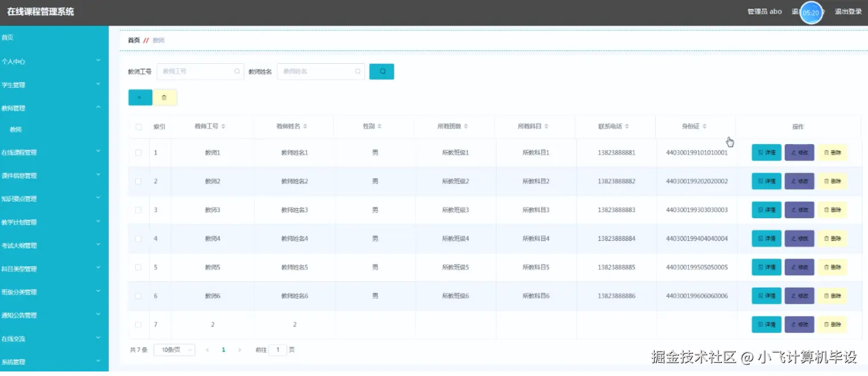Expand 知识要点管理 using its sidebar chevron
Viewport: 868px width, 376px height.
pyautogui.click(x=98, y=198)
